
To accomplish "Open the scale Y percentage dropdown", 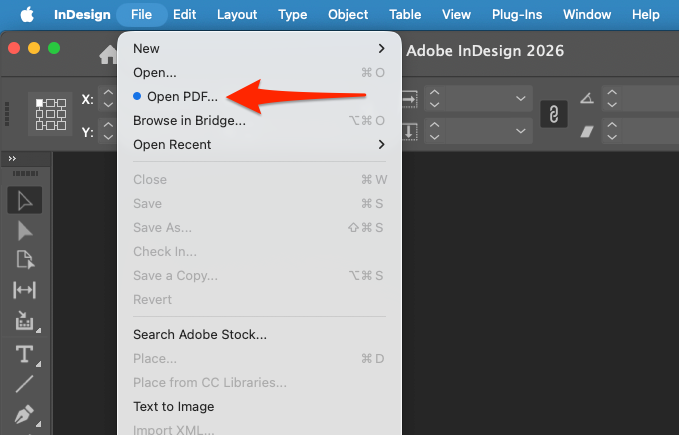I will pos(520,131).
